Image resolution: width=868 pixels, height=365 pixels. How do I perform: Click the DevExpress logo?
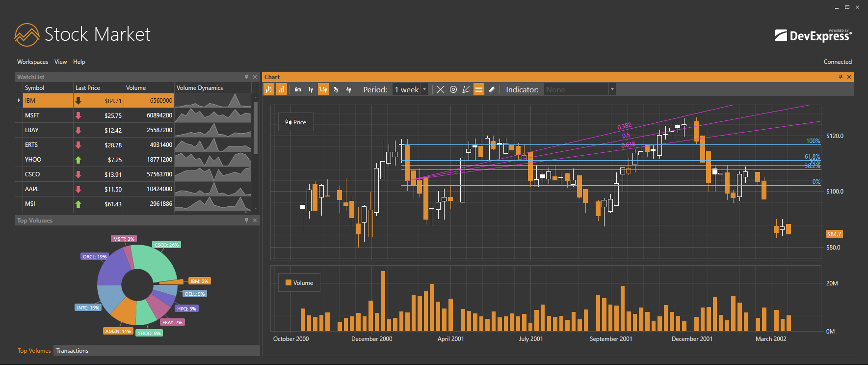pos(813,35)
